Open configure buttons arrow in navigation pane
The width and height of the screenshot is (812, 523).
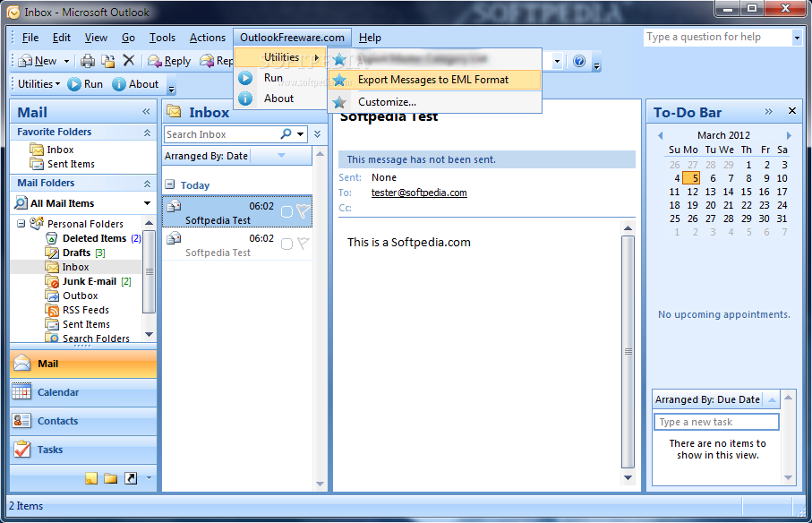pyautogui.click(x=150, y=478)
